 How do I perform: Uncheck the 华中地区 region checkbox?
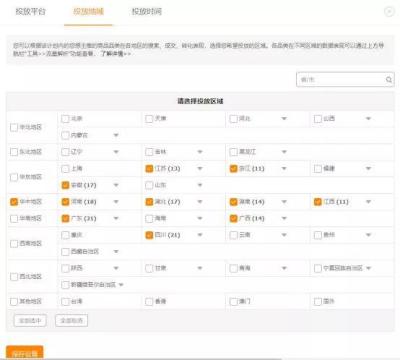14,202
